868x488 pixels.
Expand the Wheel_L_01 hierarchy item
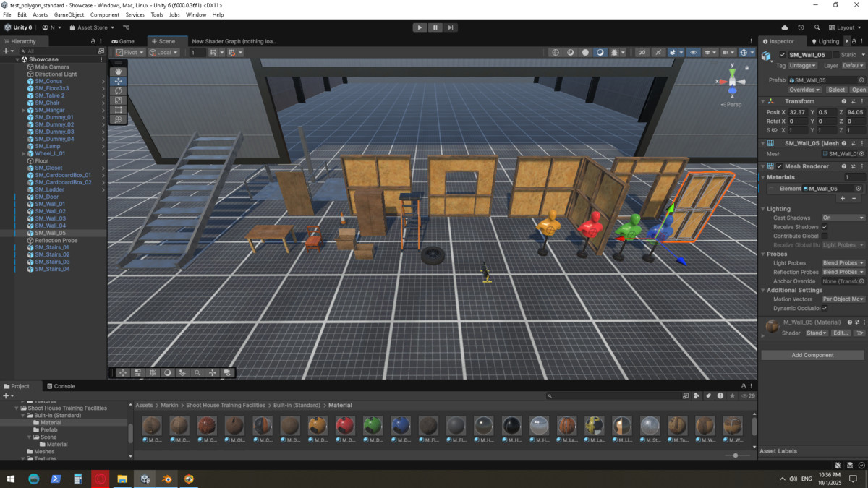[24, 153]
